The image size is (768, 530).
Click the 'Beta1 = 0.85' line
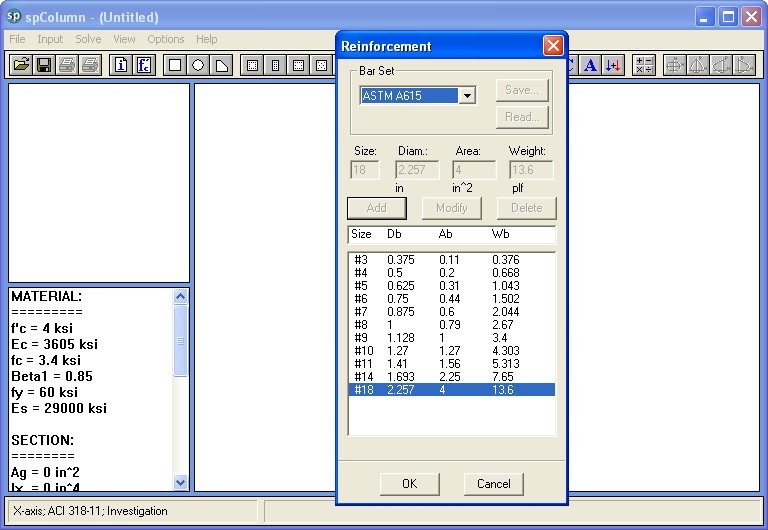(x=52, y=376)
